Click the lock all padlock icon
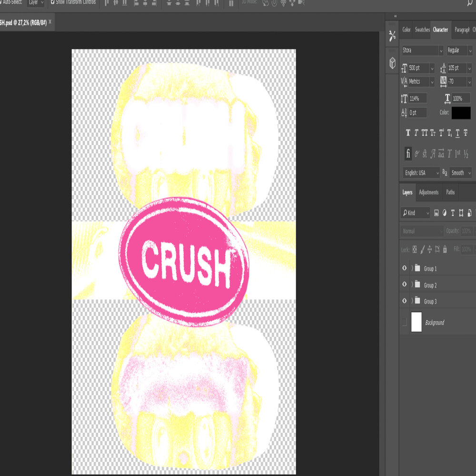The width and height of the screenshot is (476, 476). (445, 249)
